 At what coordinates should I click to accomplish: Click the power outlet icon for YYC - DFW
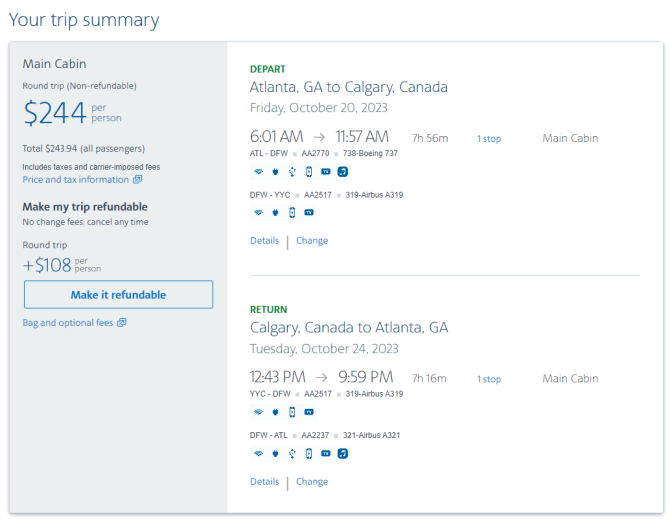tap(275, 412)
